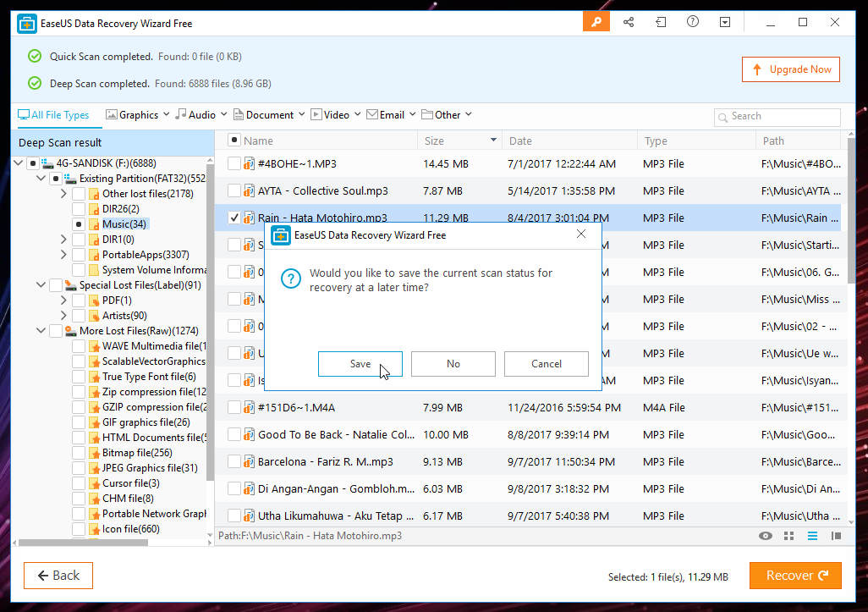Click the Special Lost Files partition icon
The image size is (868, 612).
point(70,285)
